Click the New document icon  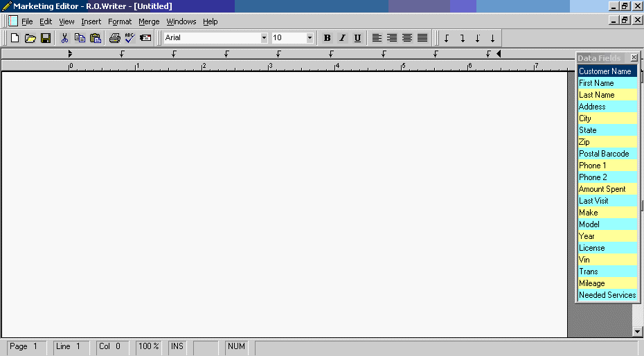(x=15, y=38)
